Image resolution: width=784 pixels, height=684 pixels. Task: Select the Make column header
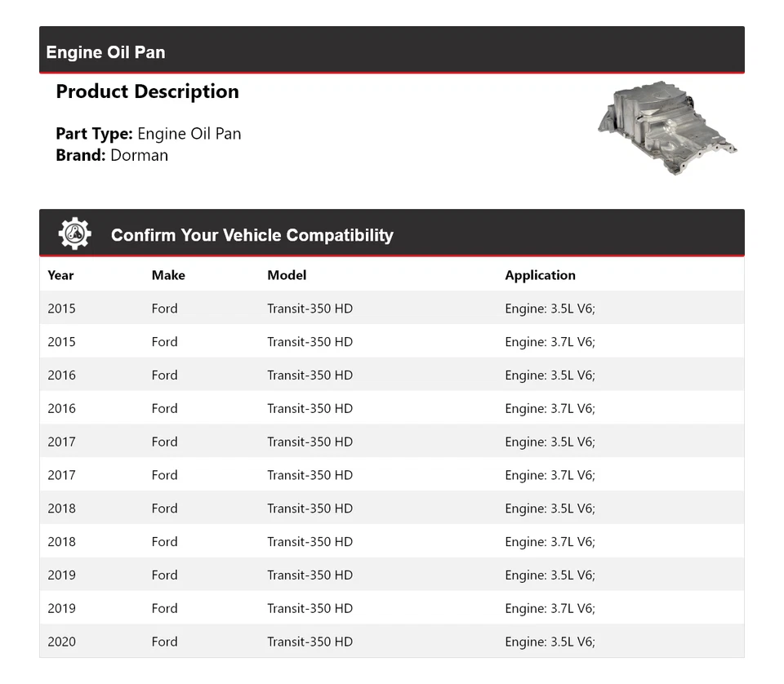168,275
